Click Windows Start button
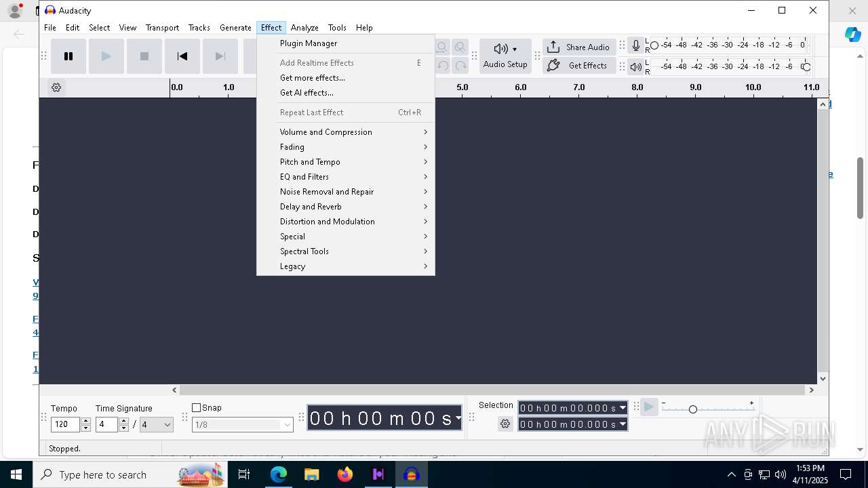This screenshot has width=868, height=488. pyautogui.click(x=16, y=474)
